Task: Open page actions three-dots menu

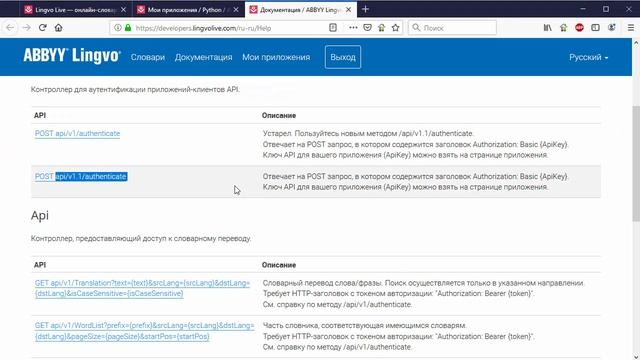Action: coord(353,28)
